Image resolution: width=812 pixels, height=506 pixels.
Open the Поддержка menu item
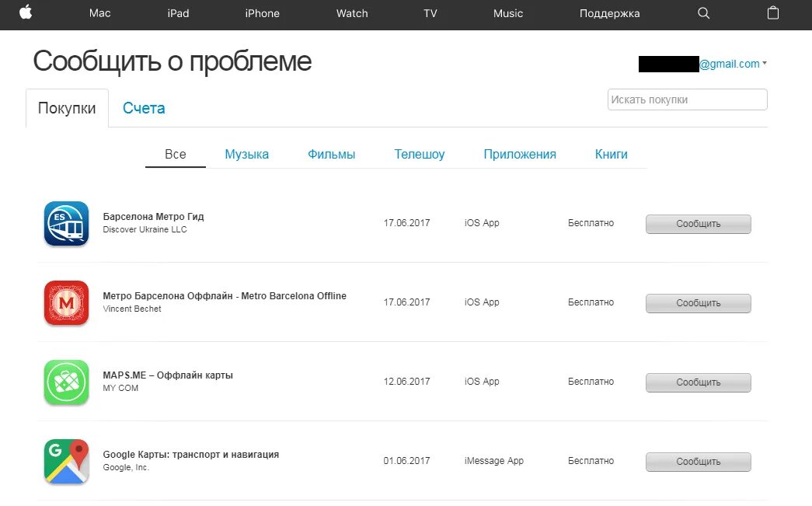609,14
